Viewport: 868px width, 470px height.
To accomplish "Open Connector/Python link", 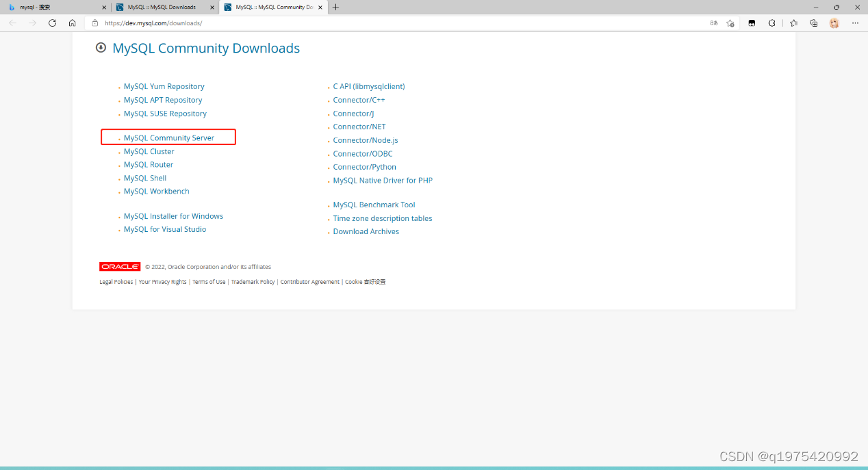I will (365, 167).
